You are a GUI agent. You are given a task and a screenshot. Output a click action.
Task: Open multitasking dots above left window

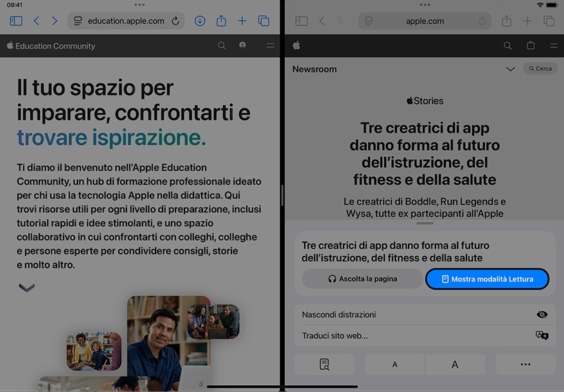coord(140,5)
